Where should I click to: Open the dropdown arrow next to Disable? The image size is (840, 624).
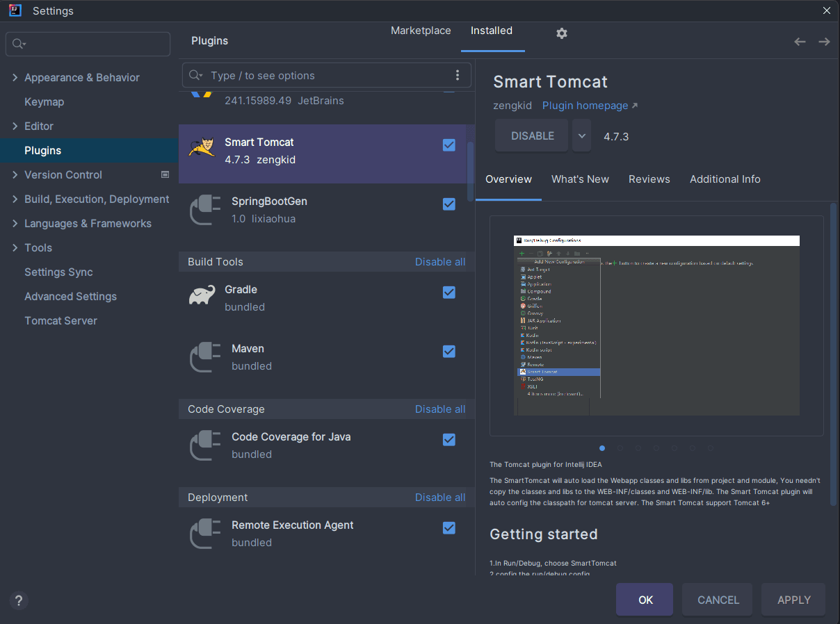tap(582, 136)
